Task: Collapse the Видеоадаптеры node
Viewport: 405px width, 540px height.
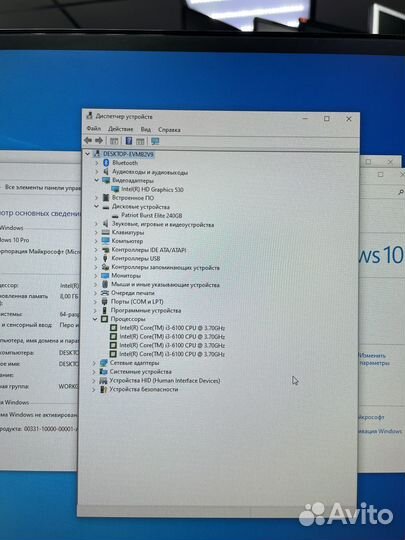Action: (x=96, y=180)
